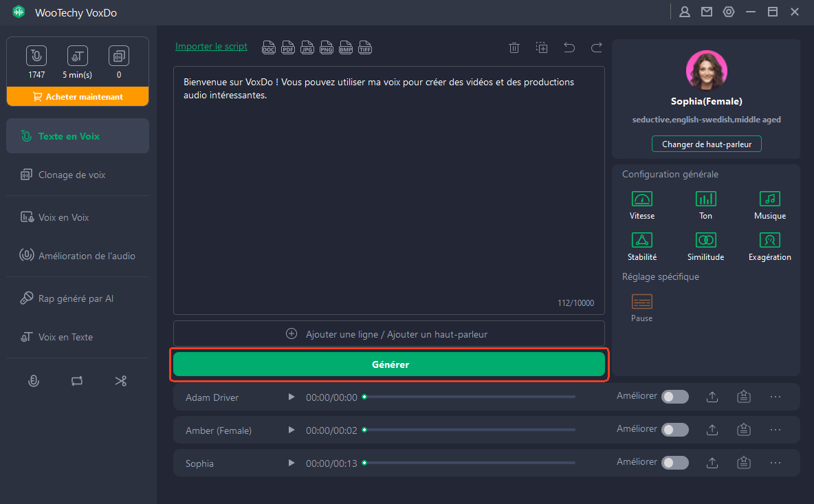Viewport: 814px width, 504px height.
Task: Expand Ajouter une ligne / haut-parleur
Action: pyautogui.click(x=388, y=333)
